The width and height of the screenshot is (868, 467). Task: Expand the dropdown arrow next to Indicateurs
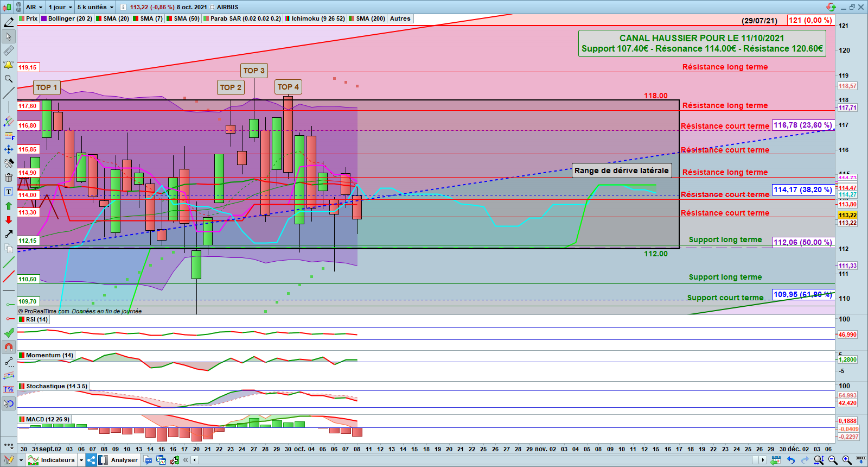point(81,460)
